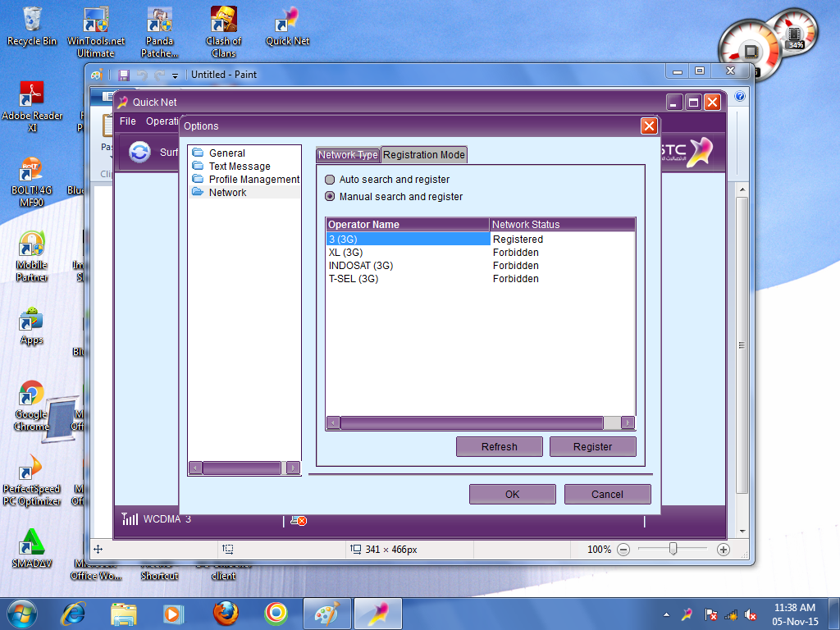Screen dimensions: 840x630
Task: Click the Text Message folder icon
Action: (x=198, y=166)
